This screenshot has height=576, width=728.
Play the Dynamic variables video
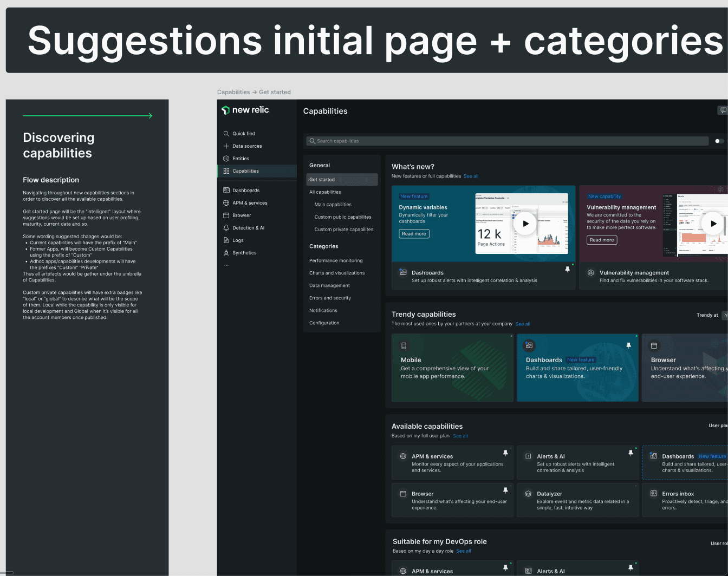(x=525, y=224)
